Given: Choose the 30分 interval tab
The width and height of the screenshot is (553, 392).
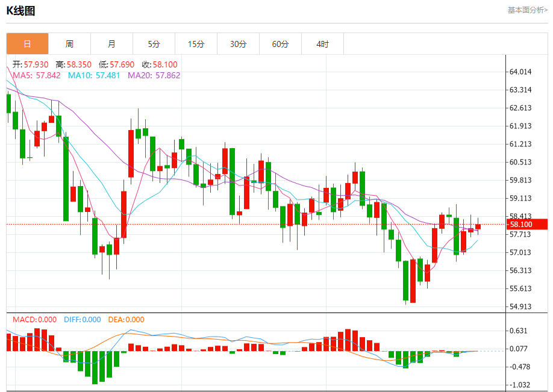Looking at the screenshot, I should point(238,44).
